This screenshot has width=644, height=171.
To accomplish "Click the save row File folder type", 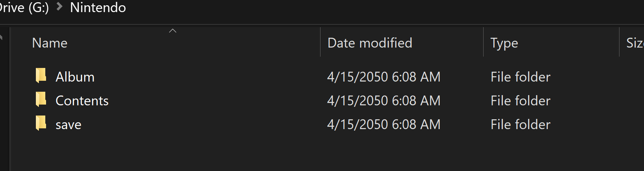I will click(x=520, y=125).
